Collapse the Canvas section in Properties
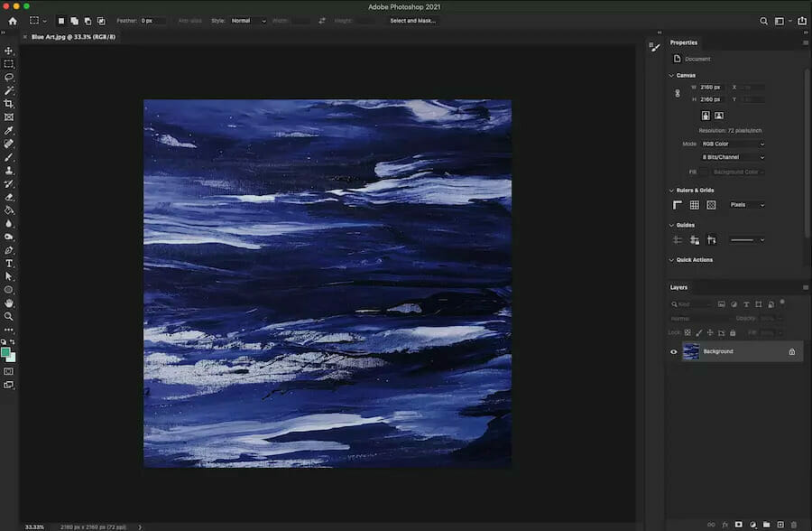The height and width of the screenshot is (531, 812). point(671,75)
